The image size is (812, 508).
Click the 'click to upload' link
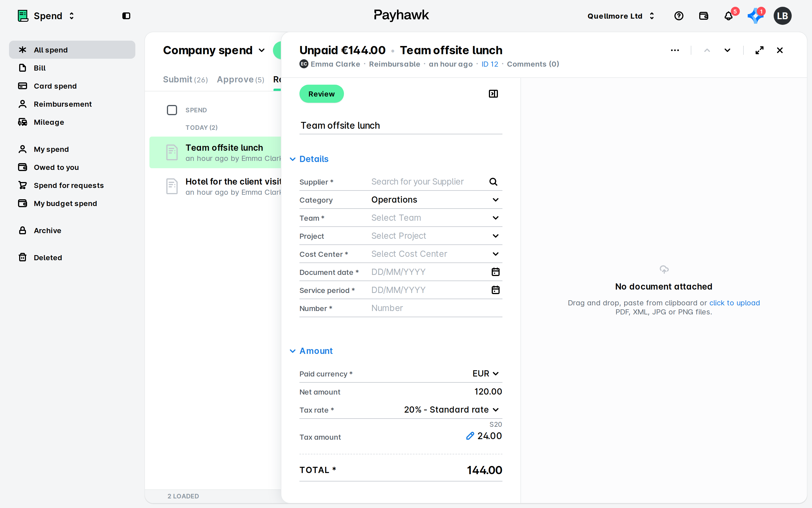pyautogui.click(x=734, y=303)
